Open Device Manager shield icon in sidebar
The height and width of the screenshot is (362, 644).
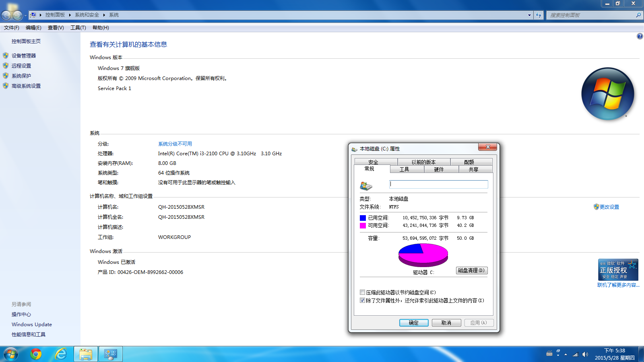tap(6, 56)
